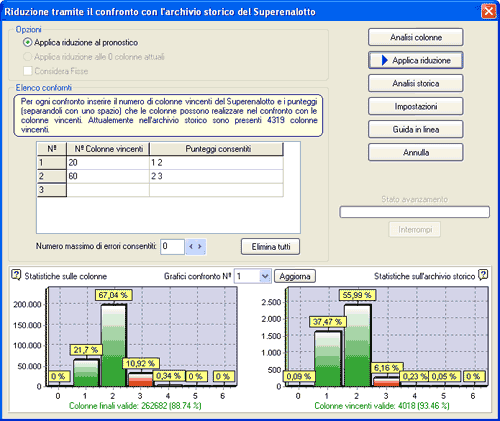Click 'Punteggi consentiti' column header
Image resolution: width=500 pixels, height=421 pixels.
click(216, 149)
